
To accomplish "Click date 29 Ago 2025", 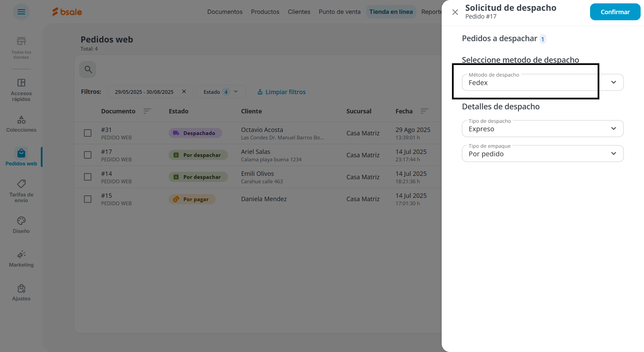I will tap(413, 130).
